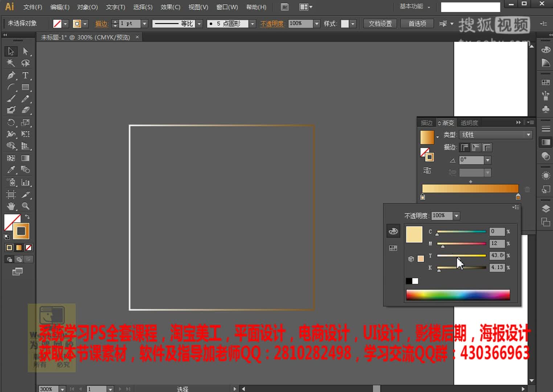Set None mode button in toolbox
The width and height of the screenshot is (553, 392).
click(x=28, y=248)
